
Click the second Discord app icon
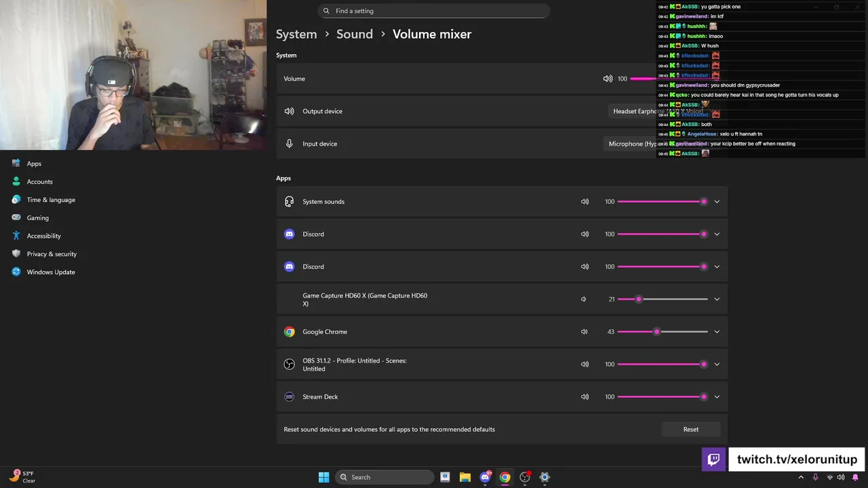pyautogui.click(x=290, y=266)
